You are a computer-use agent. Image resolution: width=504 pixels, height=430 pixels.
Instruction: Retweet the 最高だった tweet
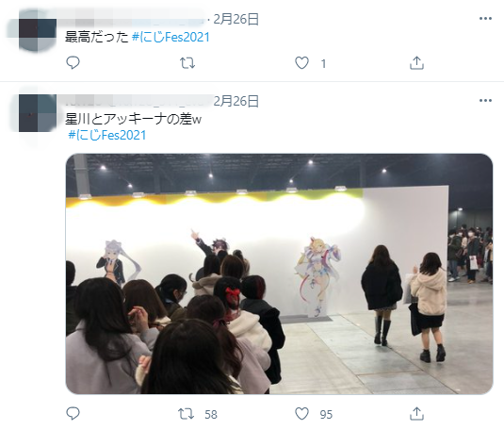point(187,63)
